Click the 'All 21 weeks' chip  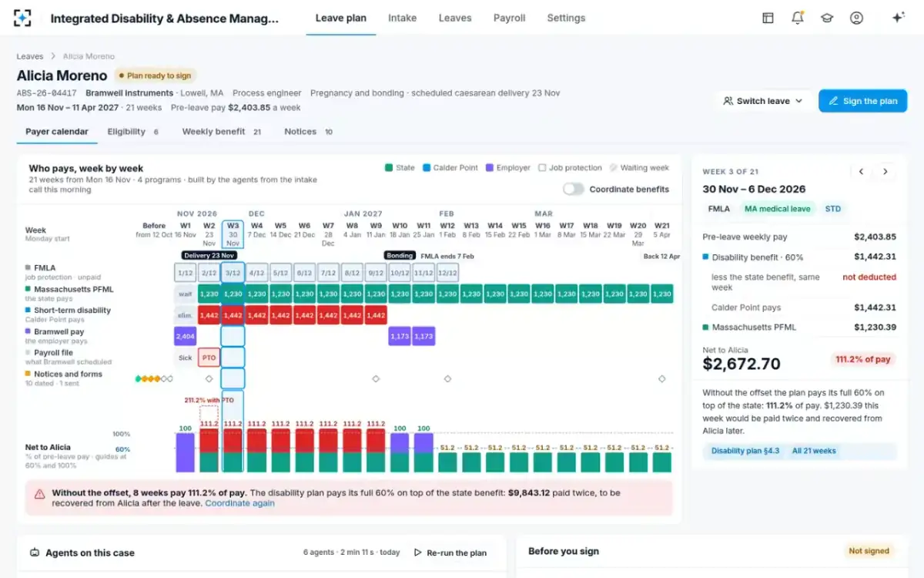click(x=814, y=451)
